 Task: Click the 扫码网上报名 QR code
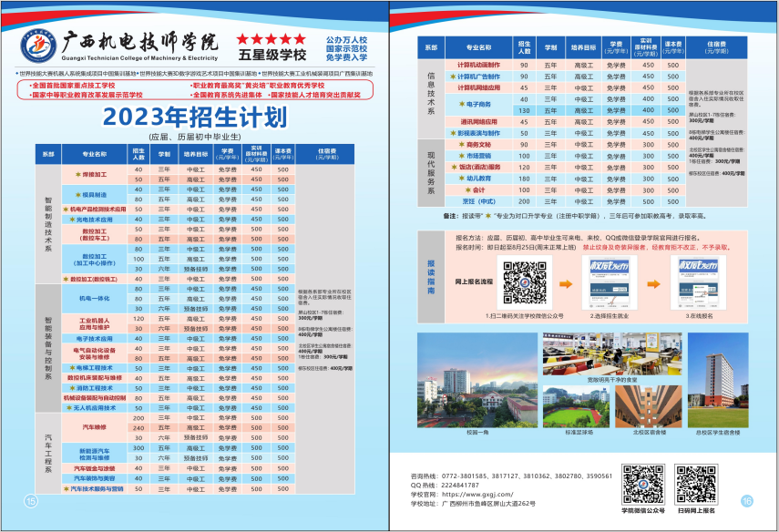click(x=696, y=485)
